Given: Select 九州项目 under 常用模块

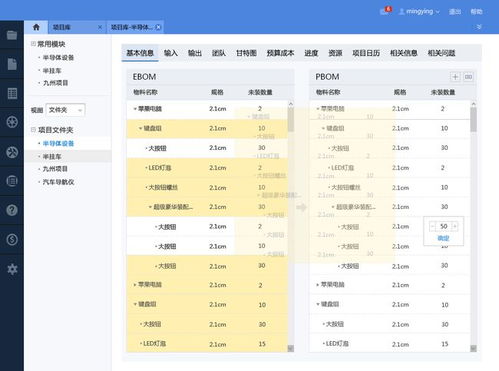Looking at the screenshot, I should click(x=55, y=83).
